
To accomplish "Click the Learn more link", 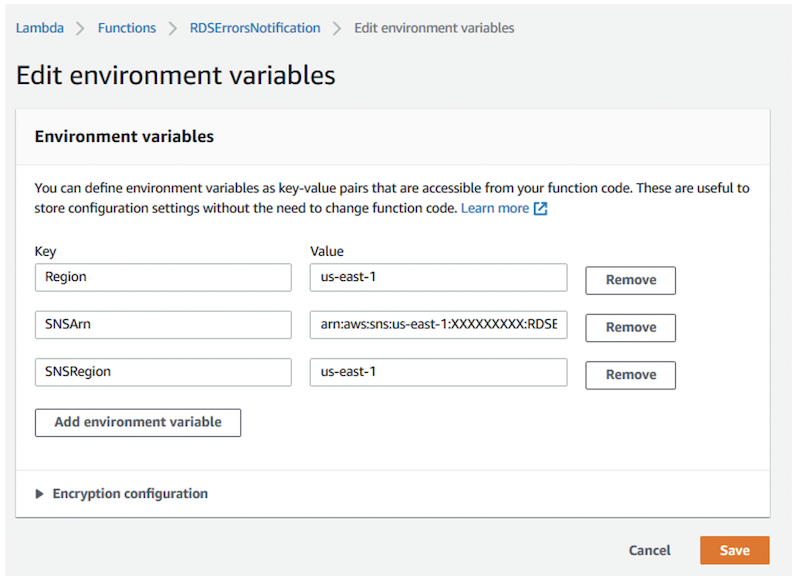I will tap(494, 209).
